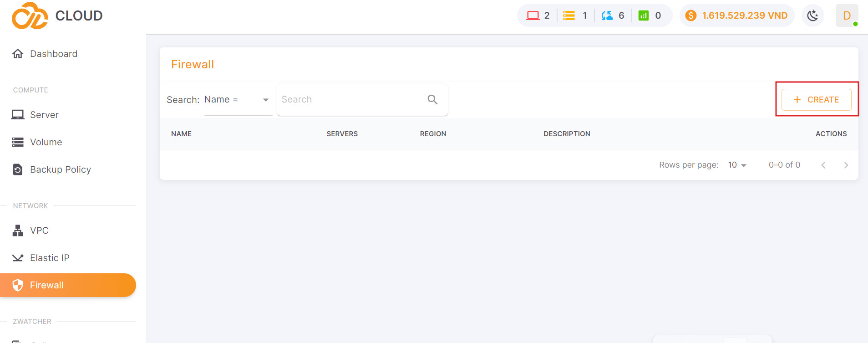Open Dashboard in the sidebar

pos(68,54)
